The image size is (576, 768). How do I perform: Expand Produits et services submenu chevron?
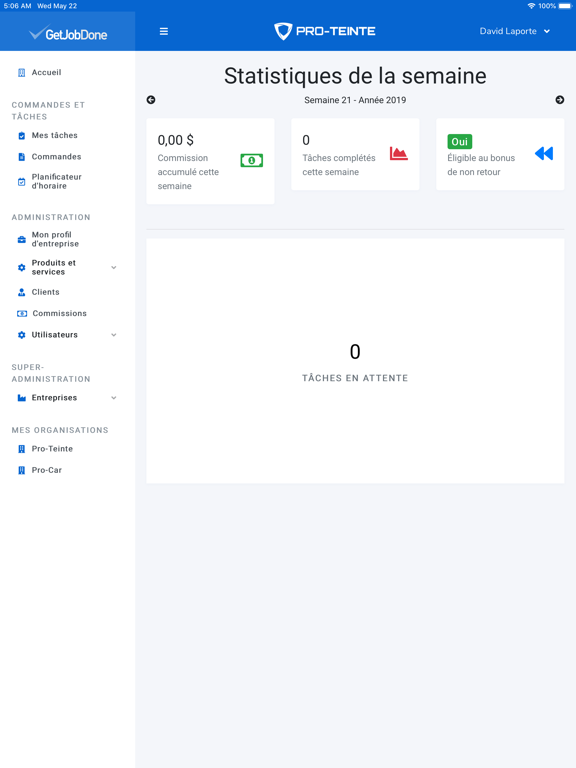(114, 267)
